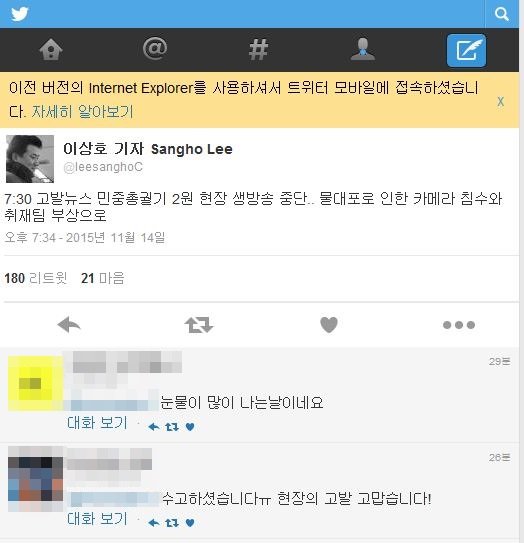The width and height of the screenshot is (524, 543).
Task: Open the 자세히 알아보기 link
Action: click(x=82, y=112)
